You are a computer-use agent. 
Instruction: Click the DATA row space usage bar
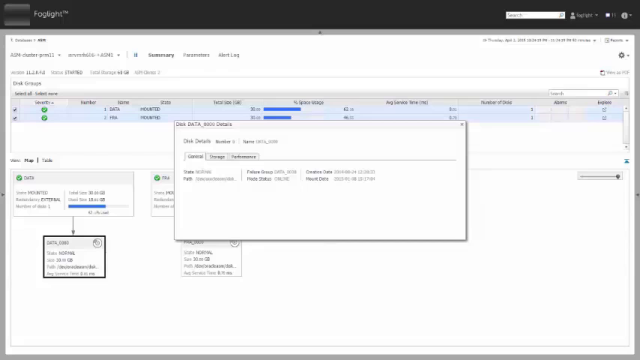(282, 109)
